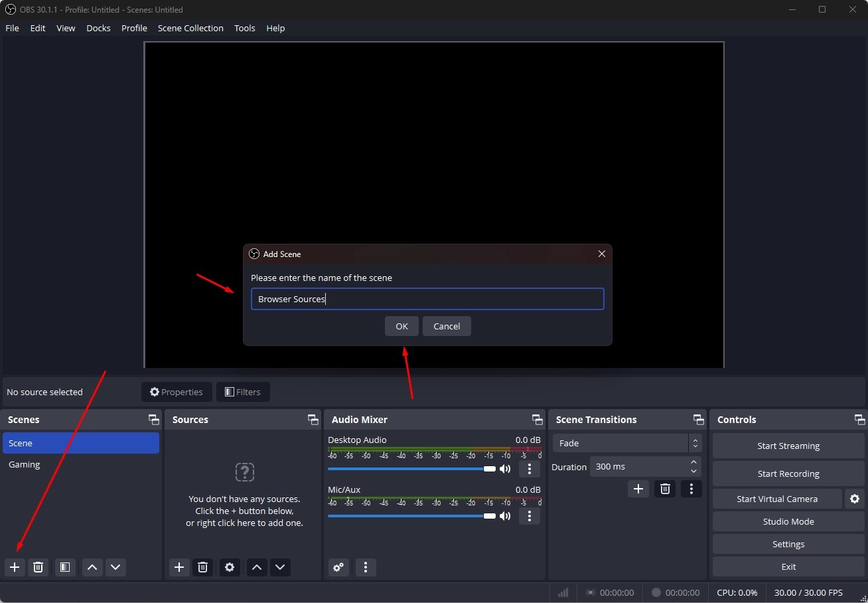Mute Desktop Audio speaker toggle

[505, 469]
